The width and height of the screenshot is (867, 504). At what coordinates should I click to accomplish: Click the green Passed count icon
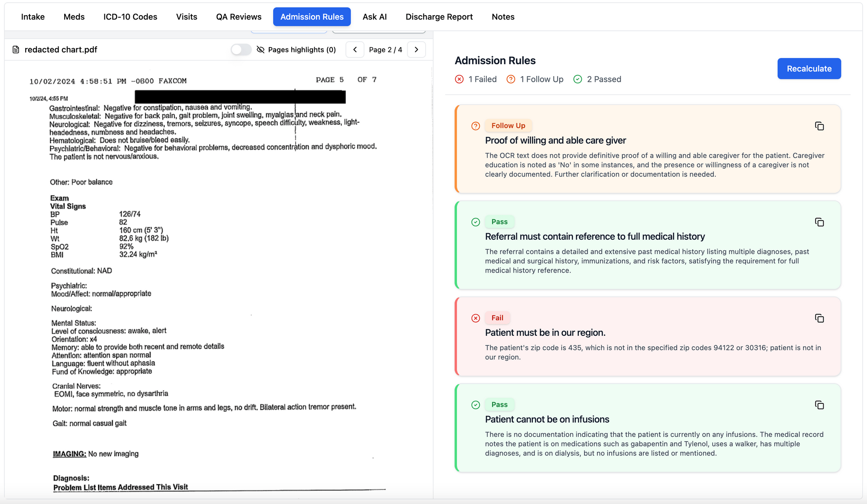[x=577, y=79]
